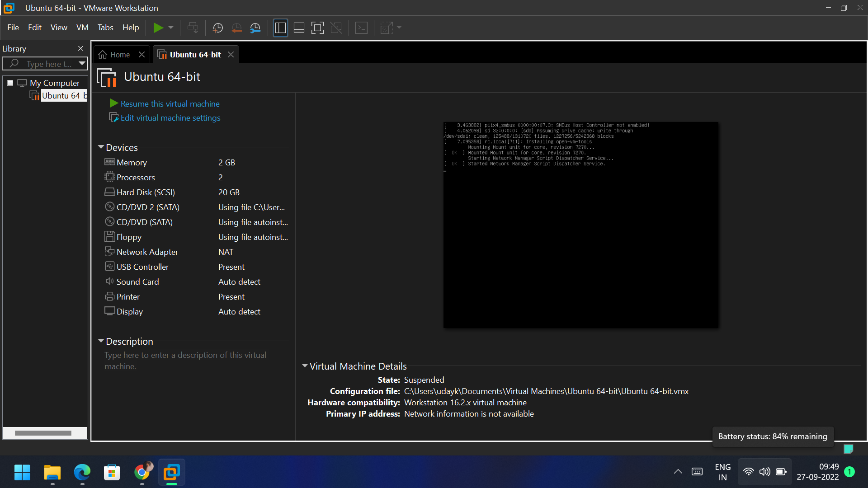Collapse the Devices section
This screenshot has width=868, height=488.
[x=101, y=147]
